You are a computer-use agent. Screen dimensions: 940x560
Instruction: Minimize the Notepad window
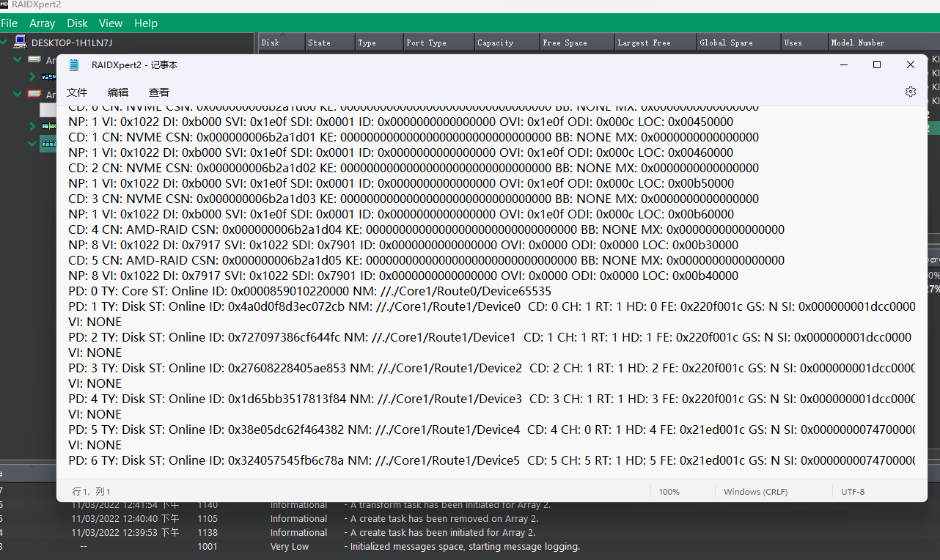pos(842,65)
